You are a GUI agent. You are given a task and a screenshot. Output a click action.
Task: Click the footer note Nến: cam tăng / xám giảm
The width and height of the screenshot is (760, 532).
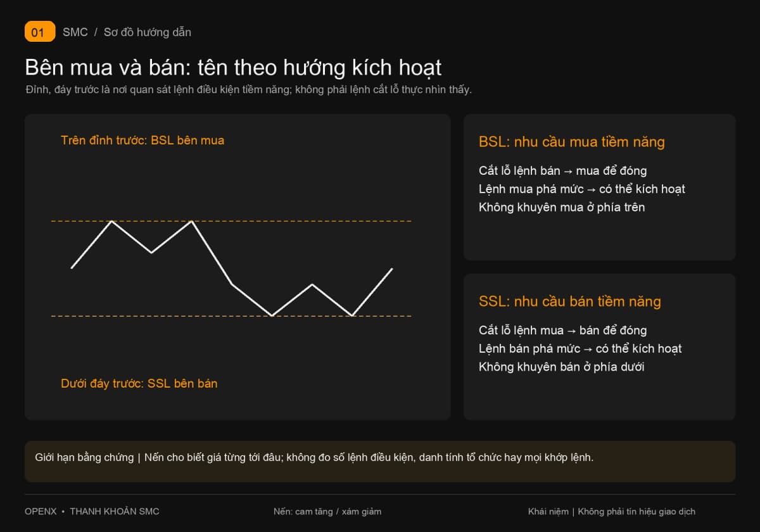[327, 511]
